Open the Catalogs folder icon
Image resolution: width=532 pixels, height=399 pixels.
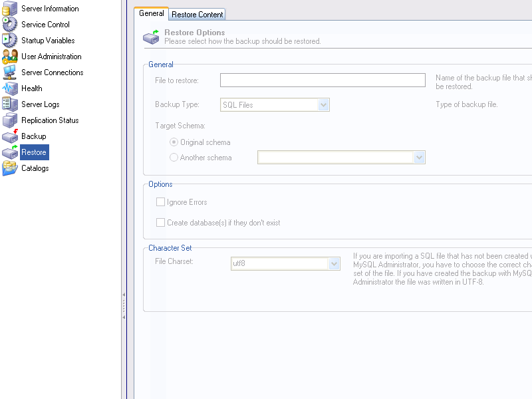tap(10, 168)
